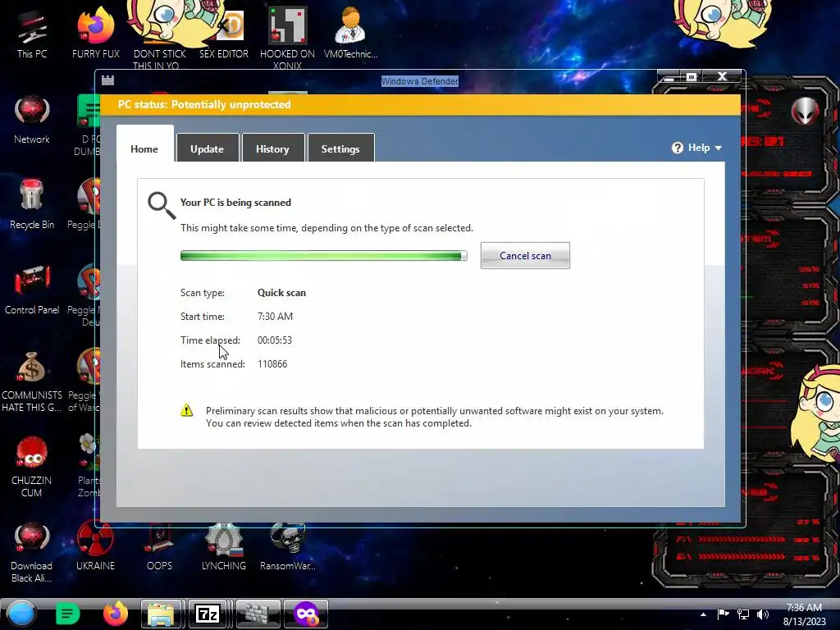The image size is (840, 630).
Task: Open the Download Black Ali... shortcut
Action: point(32,552)
